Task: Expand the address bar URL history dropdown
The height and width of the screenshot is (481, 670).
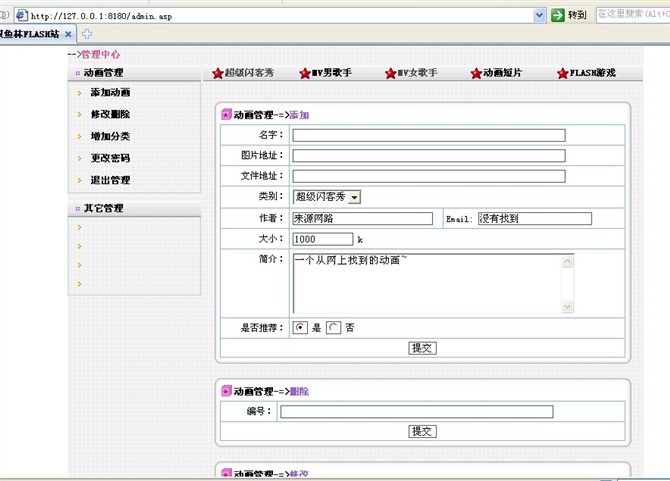Action: point(540,16)
